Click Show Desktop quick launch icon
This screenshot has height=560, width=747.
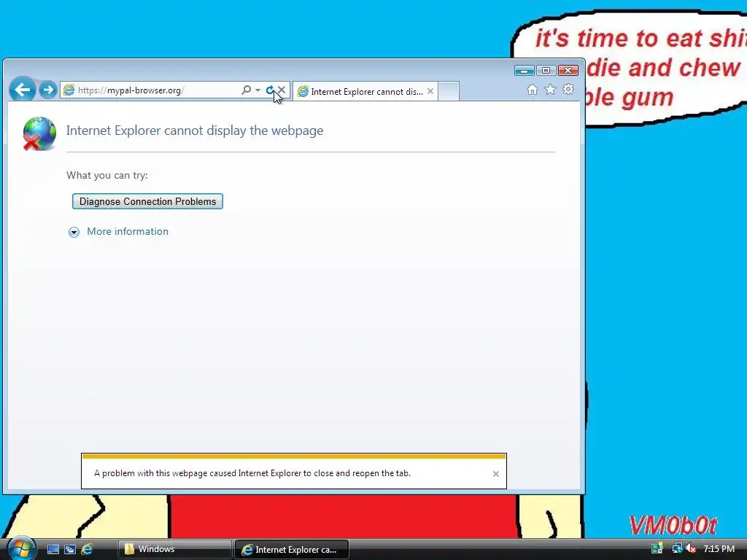click(x=53, y=550)
